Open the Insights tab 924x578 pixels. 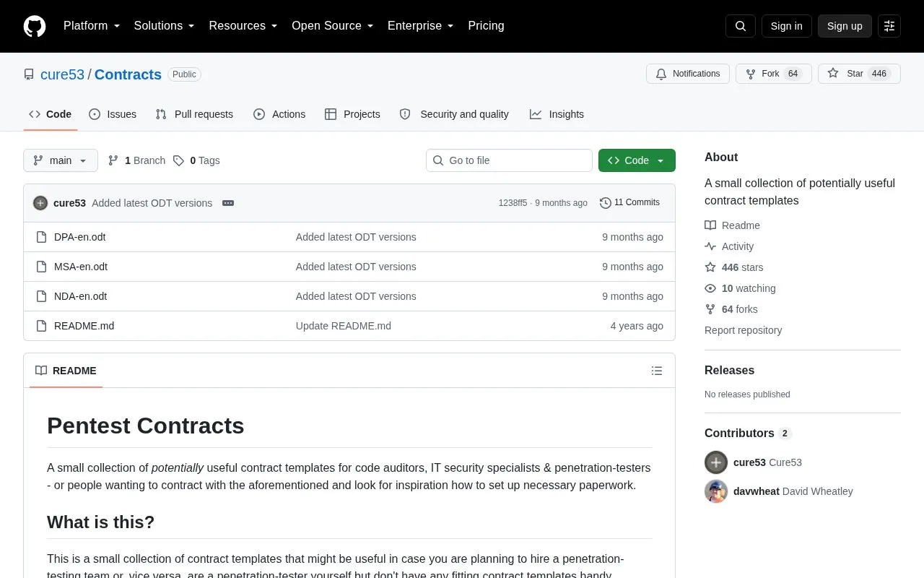(557, 114)
